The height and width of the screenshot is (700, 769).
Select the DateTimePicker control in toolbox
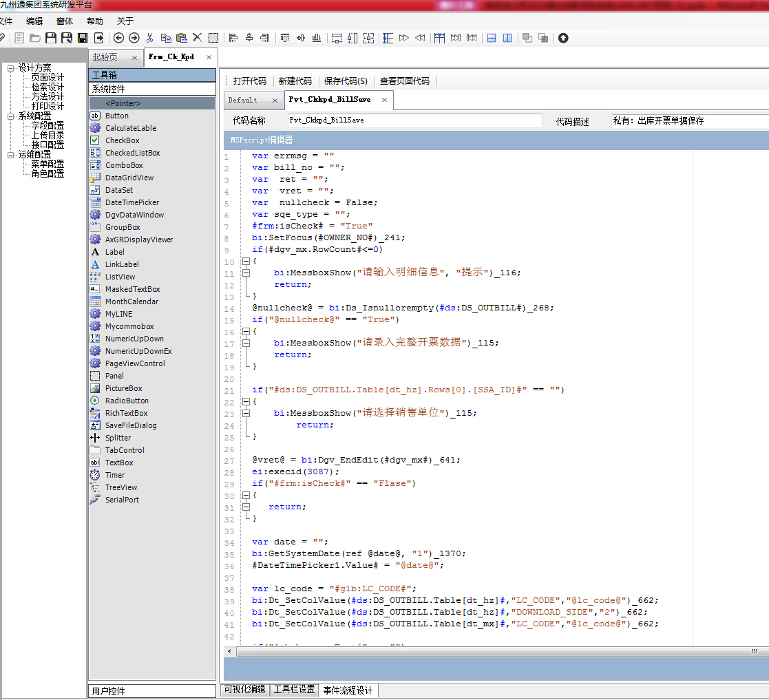click(131, 202)
